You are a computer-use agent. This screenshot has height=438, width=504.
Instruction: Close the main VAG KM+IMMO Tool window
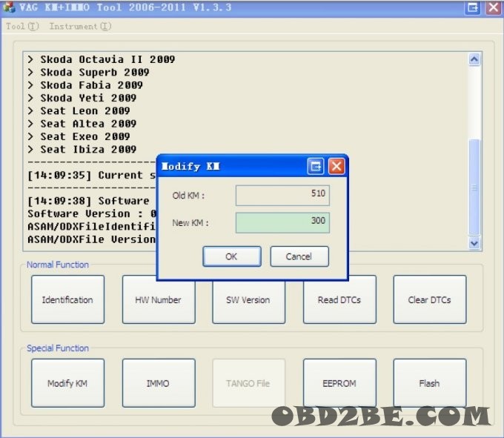point(494,7)
